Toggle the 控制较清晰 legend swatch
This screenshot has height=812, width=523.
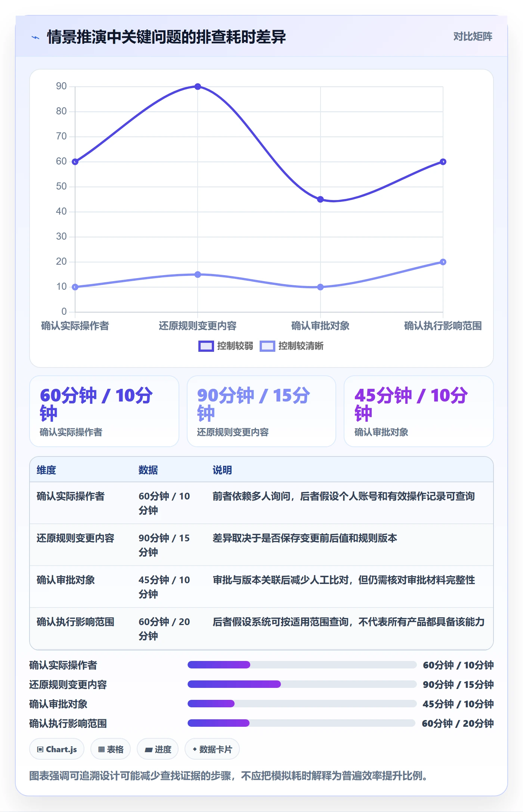click(x=267, y=346)
